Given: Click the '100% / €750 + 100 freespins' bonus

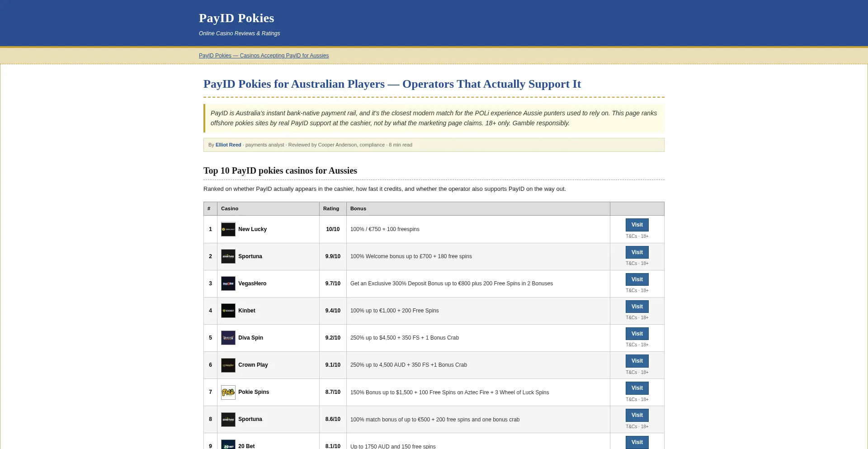Looking at the screenshot, I should point(385,229).
